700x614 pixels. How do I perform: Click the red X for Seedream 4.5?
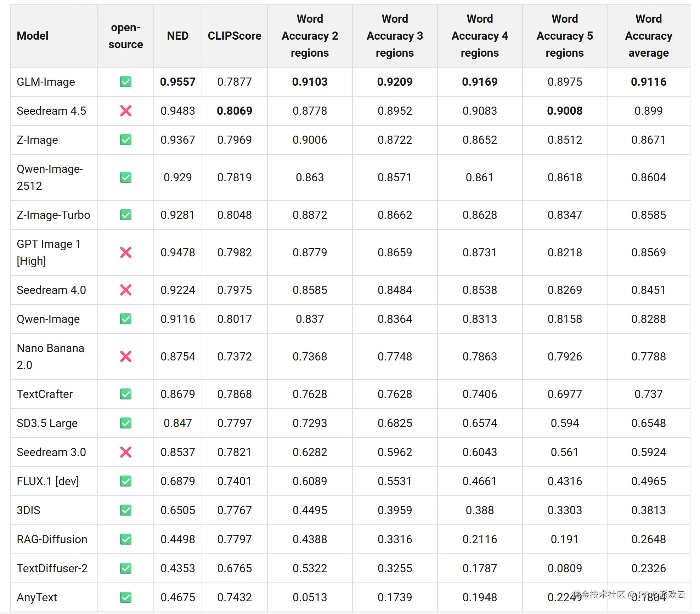point(126,111)
